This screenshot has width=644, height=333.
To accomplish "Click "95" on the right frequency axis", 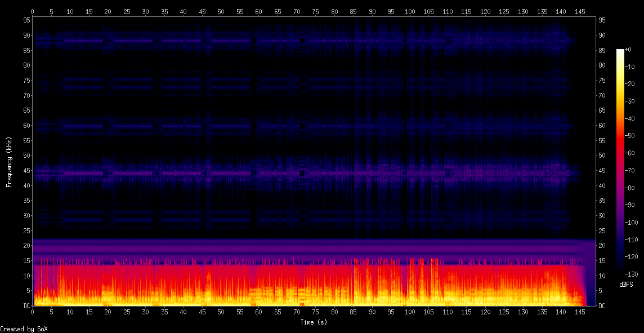I will [x=602, y=20].
